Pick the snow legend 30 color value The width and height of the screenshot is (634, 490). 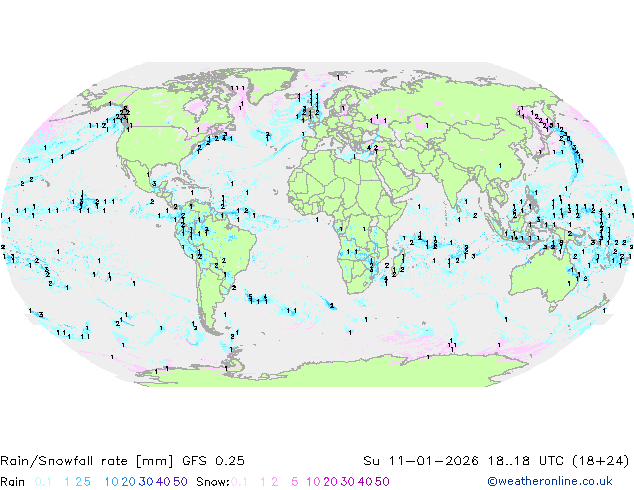(348, 482)
